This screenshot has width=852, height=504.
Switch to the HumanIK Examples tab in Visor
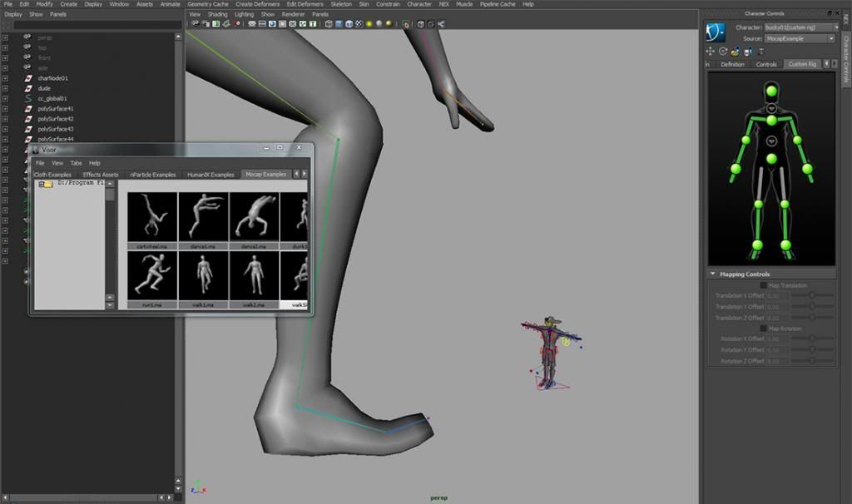(211, 175)
